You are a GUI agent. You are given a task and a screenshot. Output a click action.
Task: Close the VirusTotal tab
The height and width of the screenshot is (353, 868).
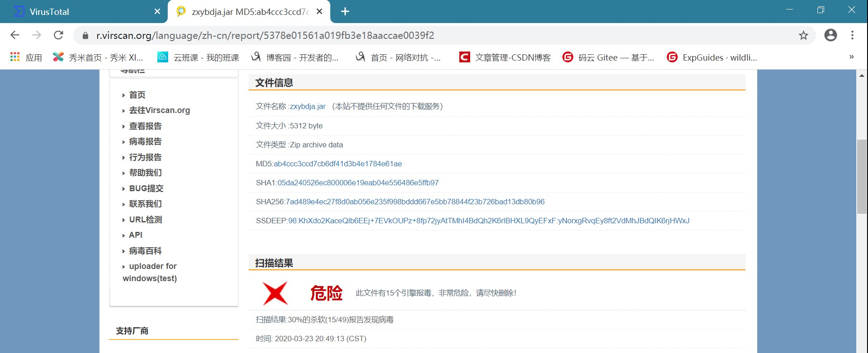tap(157, 12)
